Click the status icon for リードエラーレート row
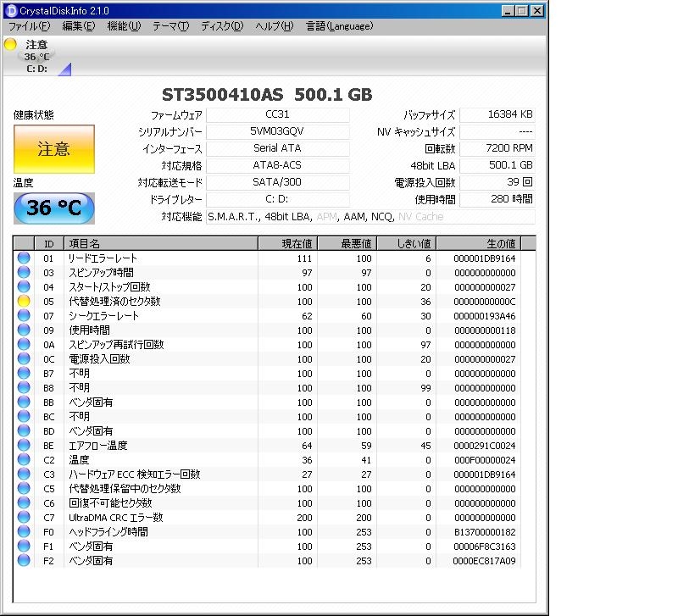 pyautogui.click(x=24, y=258)
